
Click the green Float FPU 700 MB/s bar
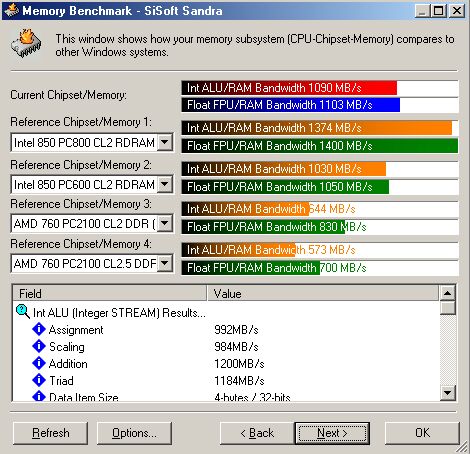coord(251,268)
